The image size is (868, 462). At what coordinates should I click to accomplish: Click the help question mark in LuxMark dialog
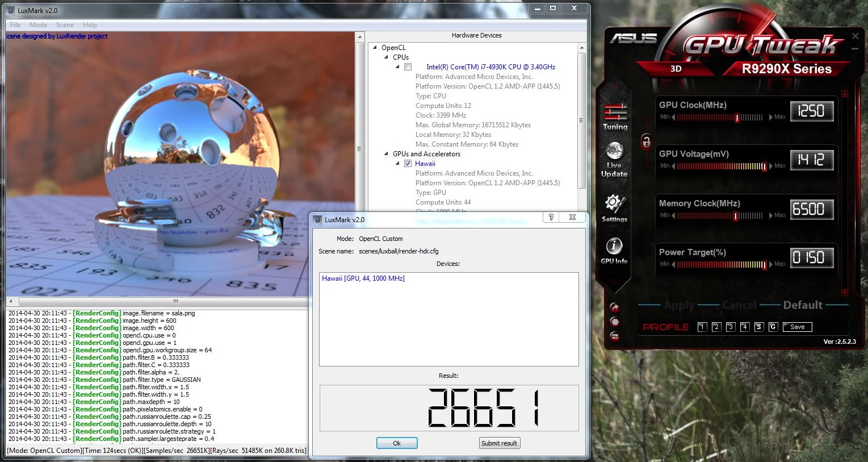click(551, 217)
